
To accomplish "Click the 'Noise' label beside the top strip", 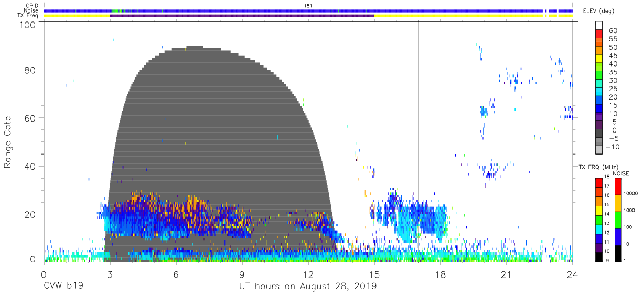I will (31, 10).
